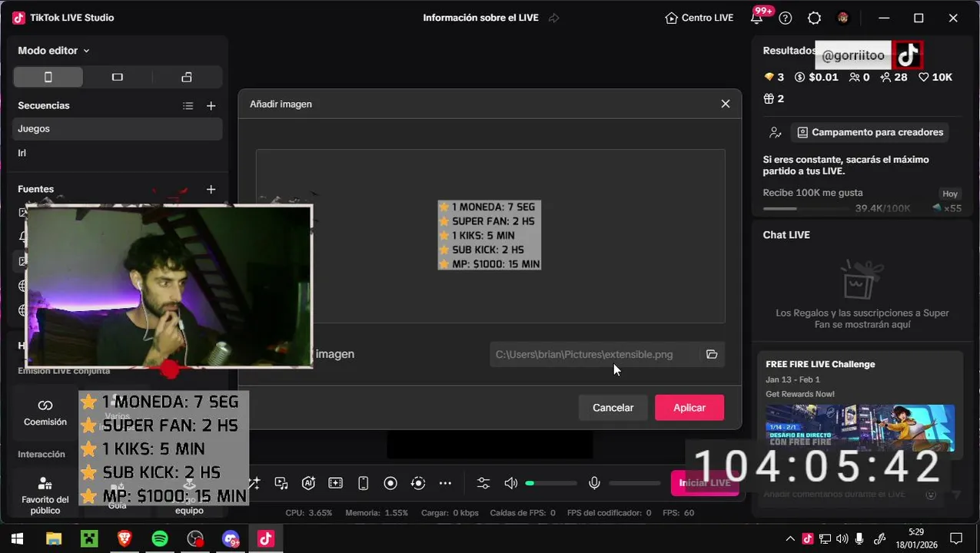Click the image preview in dialog
Screen dimensions: 980x553
pos(490,236)
